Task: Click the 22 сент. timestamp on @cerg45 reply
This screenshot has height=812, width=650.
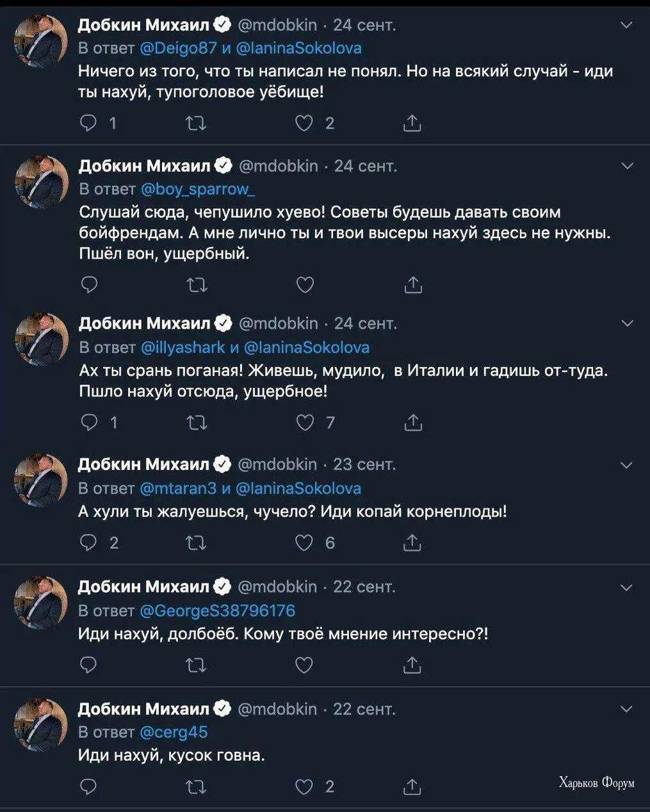Action: pyautogui.click(x=364, y=709)
